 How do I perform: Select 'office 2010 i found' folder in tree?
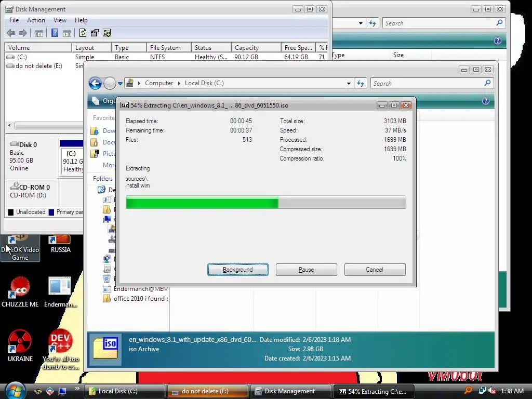coord(135,299)
